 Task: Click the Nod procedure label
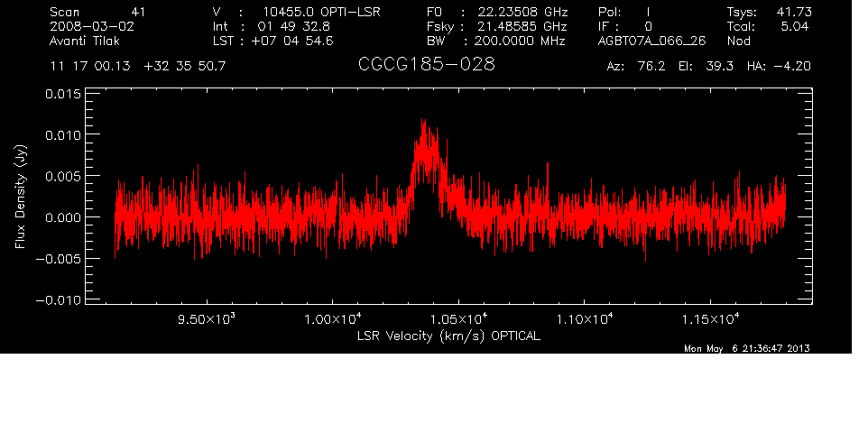click(738, 41)
